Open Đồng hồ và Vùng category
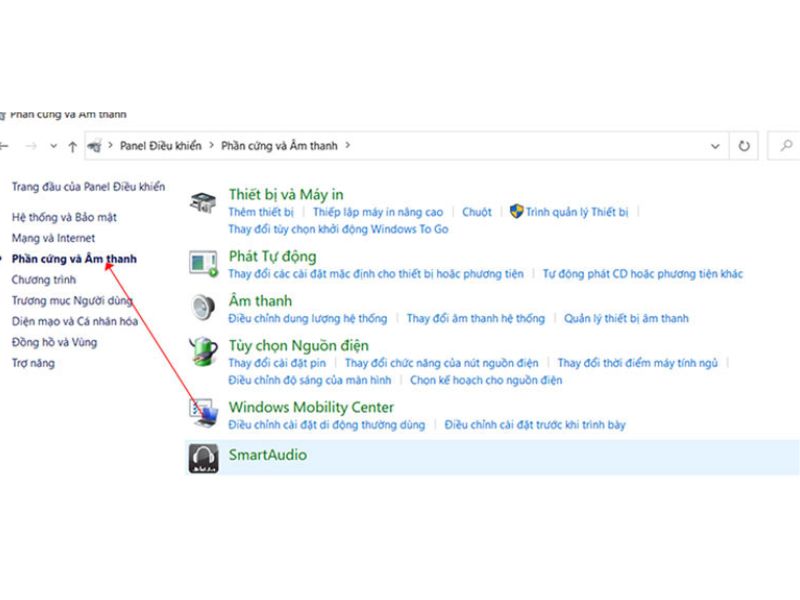 coord(55,342)
